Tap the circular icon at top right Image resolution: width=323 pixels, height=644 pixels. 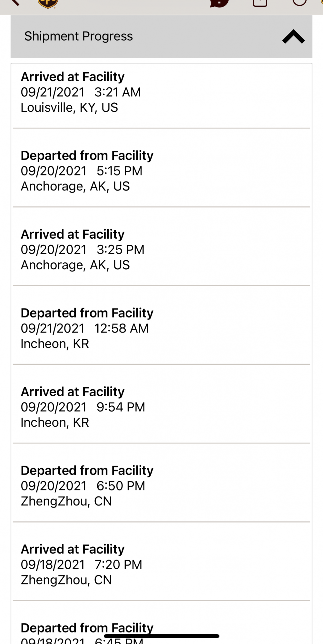click(299, 3)
